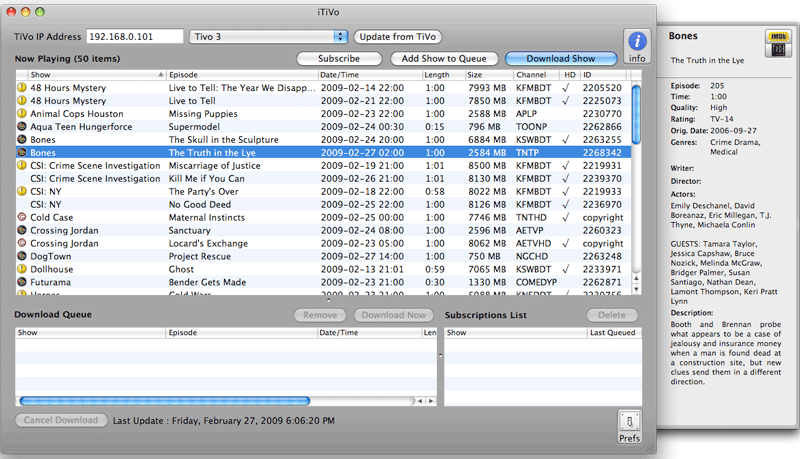The image size is (800, 459).
Task: Click status icon for 48 Hours Mystery 2225073
Action: (x=21, y=100)
